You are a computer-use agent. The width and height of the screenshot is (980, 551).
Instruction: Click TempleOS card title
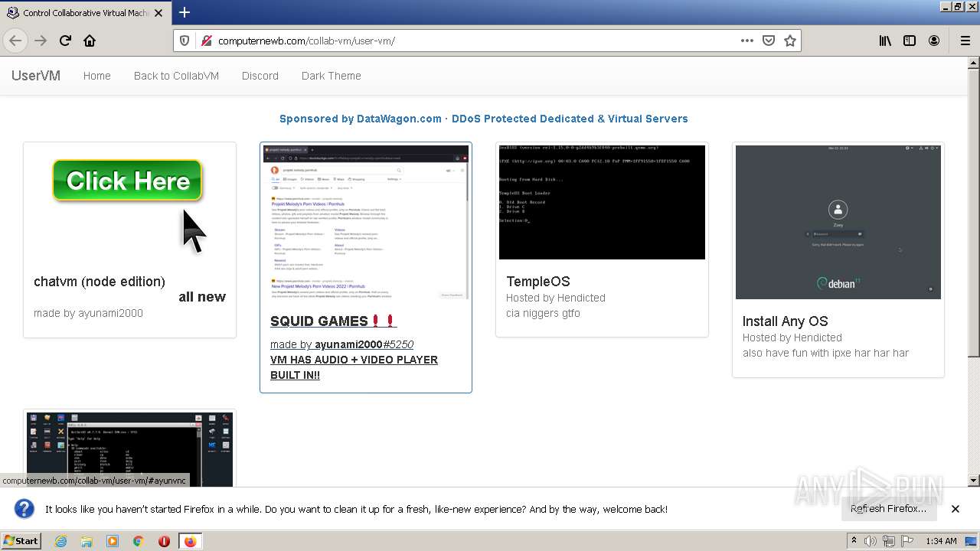point(538,282)
